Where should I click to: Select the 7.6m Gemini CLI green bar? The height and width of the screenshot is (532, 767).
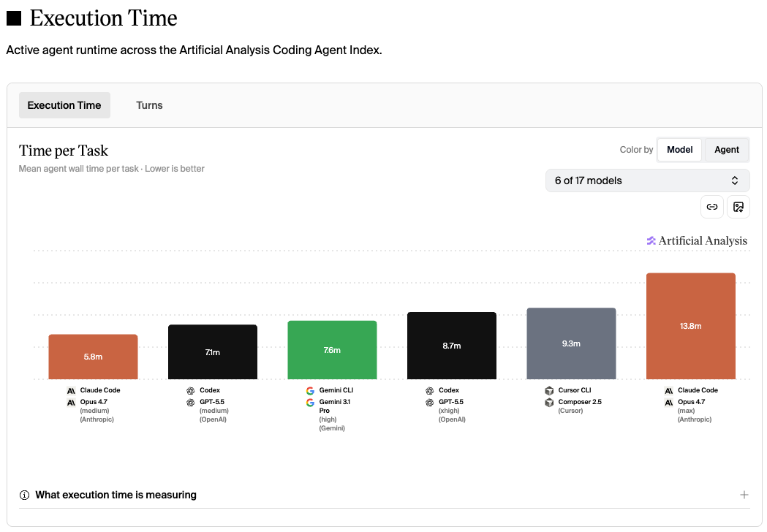coord(332,349)
